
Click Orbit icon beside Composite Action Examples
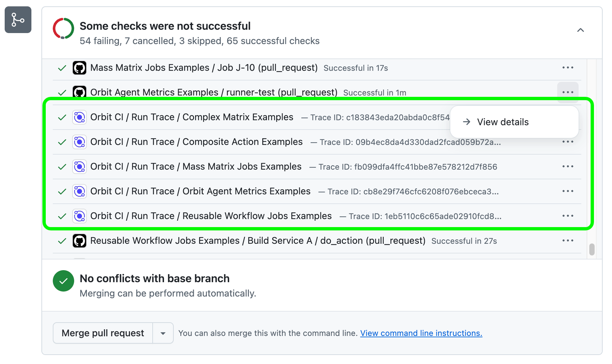pos(80,142)
